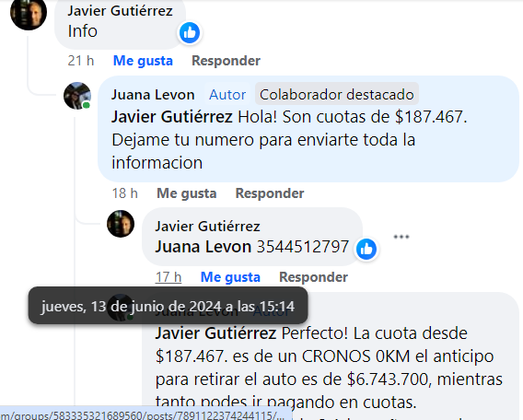Screen dimensions: 523x420
Task: Open the 18 h timestamp link
Action: point(124,193)
